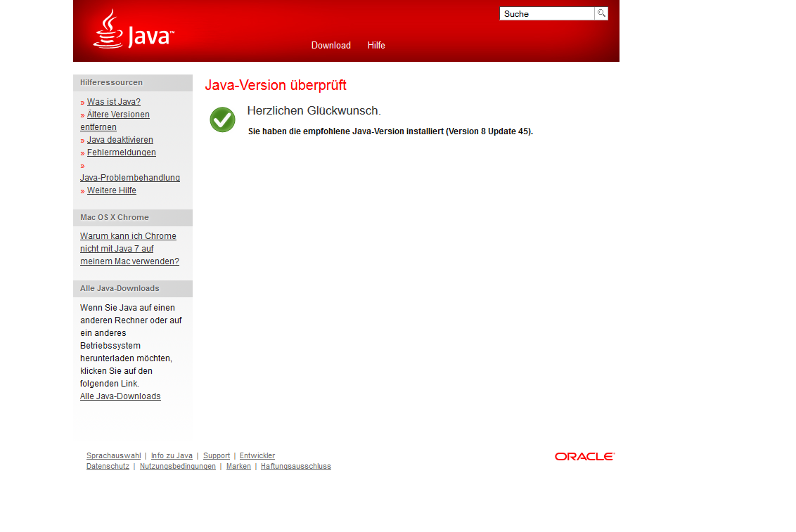Click the 'Mac OS X Chrome' sidebar header
Screen dimensions: 796x532
tap(133, 218)
